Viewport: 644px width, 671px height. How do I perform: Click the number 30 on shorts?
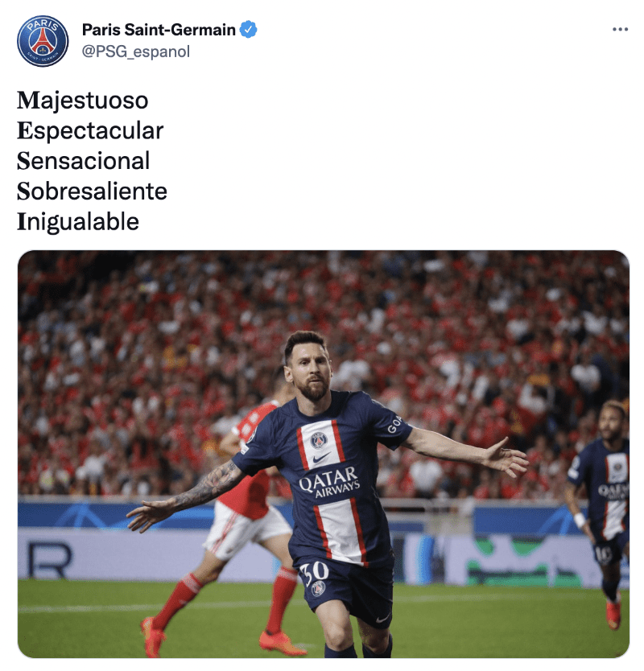point(315,573)
